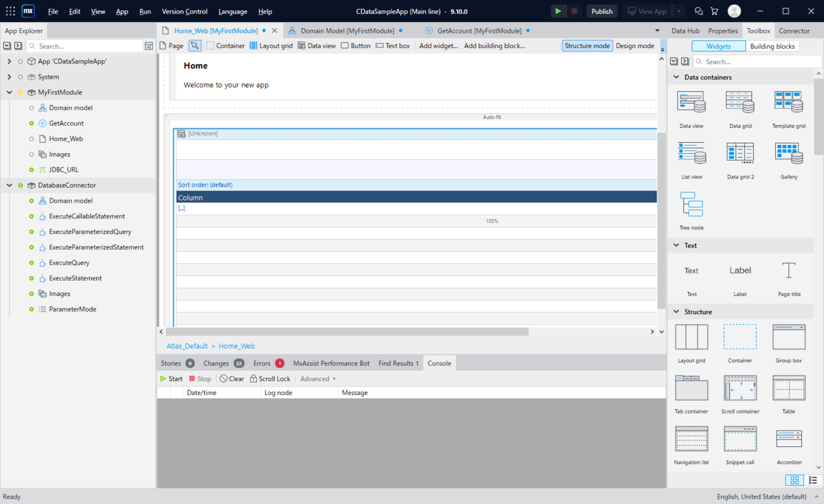Screen dimensions: 824x504
Task: Collapse the Data containers section
Action: point(676,77)
